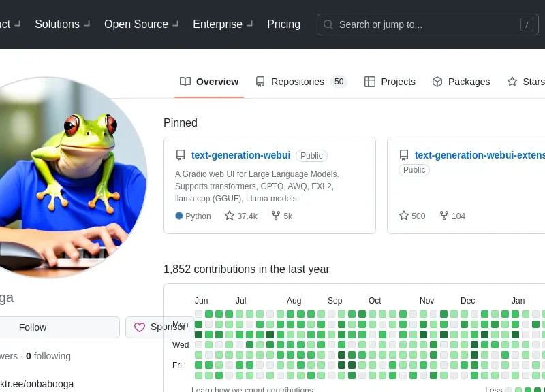Click the 104 forks count
Image resolution: width=545 pixels, height=392 pixels.
pyautogui.click(x=458, y=216)
